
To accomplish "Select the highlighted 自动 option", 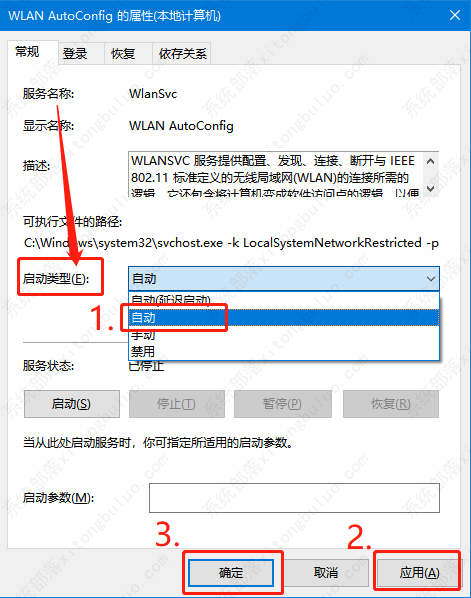I will tap(284, 317).
